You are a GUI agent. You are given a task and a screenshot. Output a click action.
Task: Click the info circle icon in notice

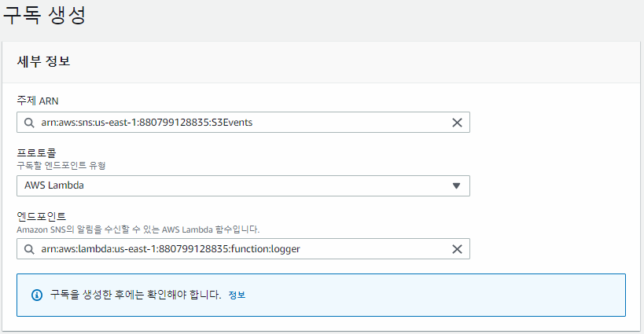tap(37, 295)
